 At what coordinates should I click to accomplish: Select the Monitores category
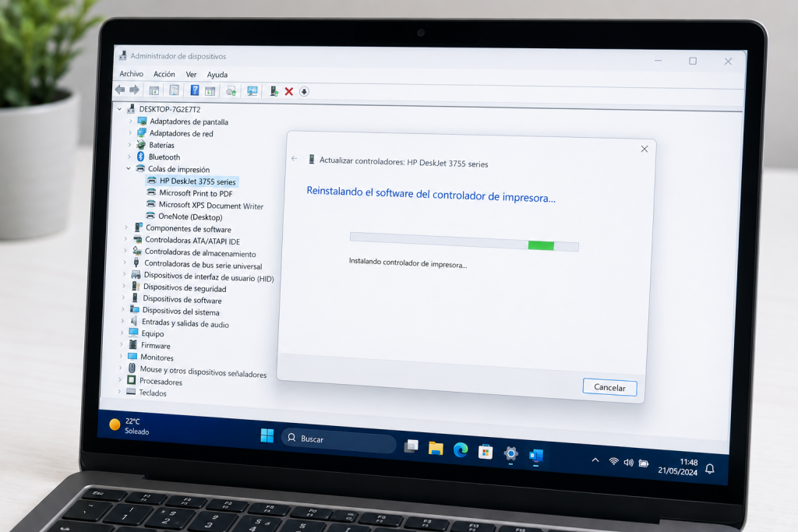(157, 358)
